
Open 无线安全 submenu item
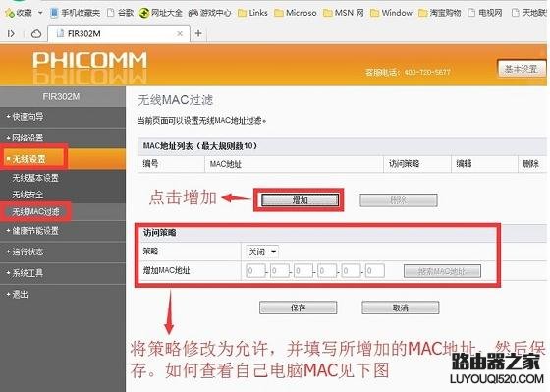27,195
